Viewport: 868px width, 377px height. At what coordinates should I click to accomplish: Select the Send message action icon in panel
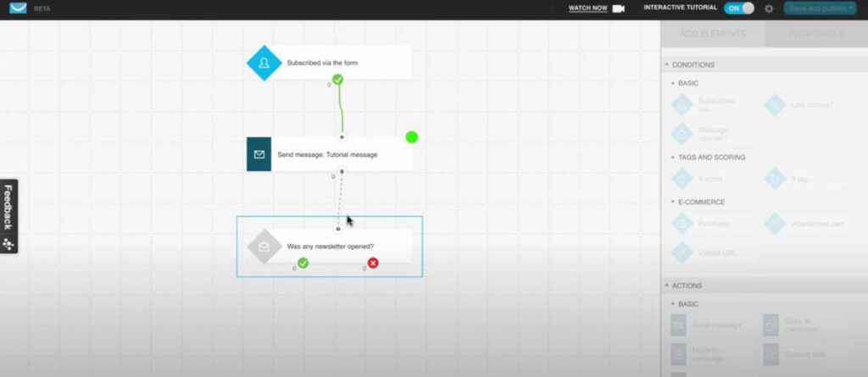[x=679, y=325]
